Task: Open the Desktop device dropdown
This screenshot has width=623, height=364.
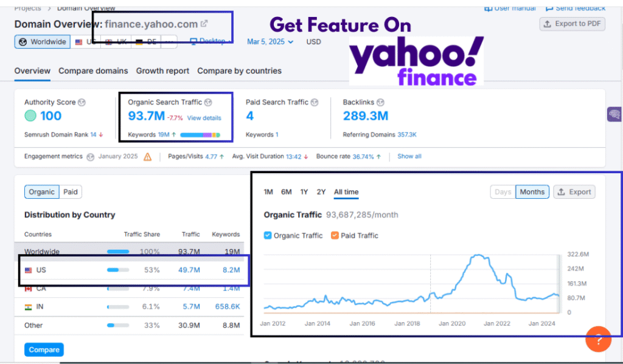Action: point(210,41)
